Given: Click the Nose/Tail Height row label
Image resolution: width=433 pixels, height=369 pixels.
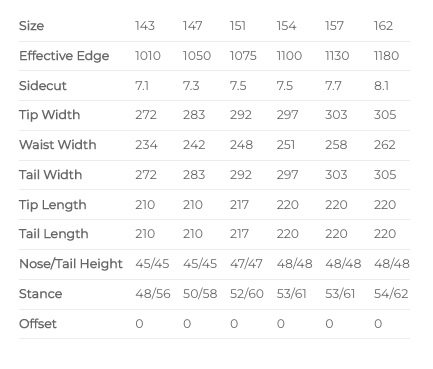Looking at the screenshot, I should [x=71, y=264].
